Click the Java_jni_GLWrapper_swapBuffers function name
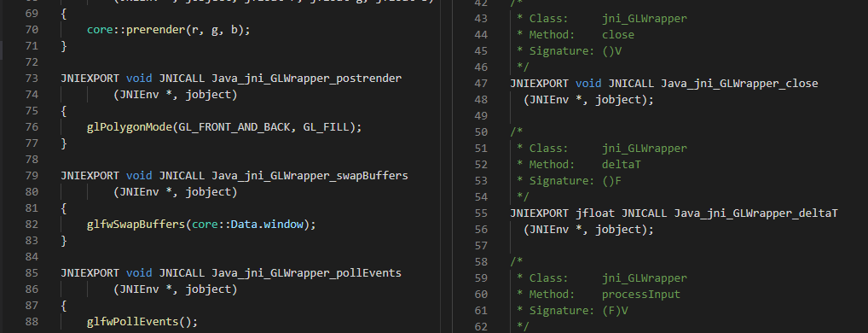The image size is (868, 333). tap(310, 176)
